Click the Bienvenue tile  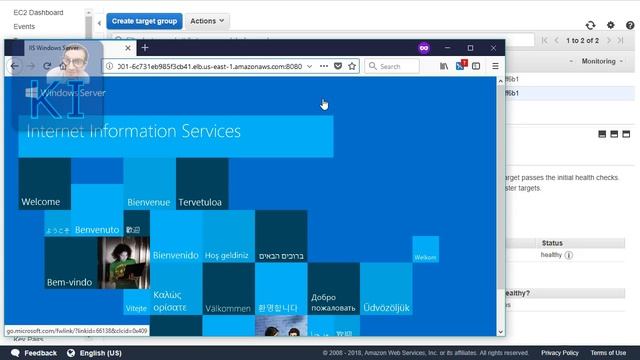[149, 184]
